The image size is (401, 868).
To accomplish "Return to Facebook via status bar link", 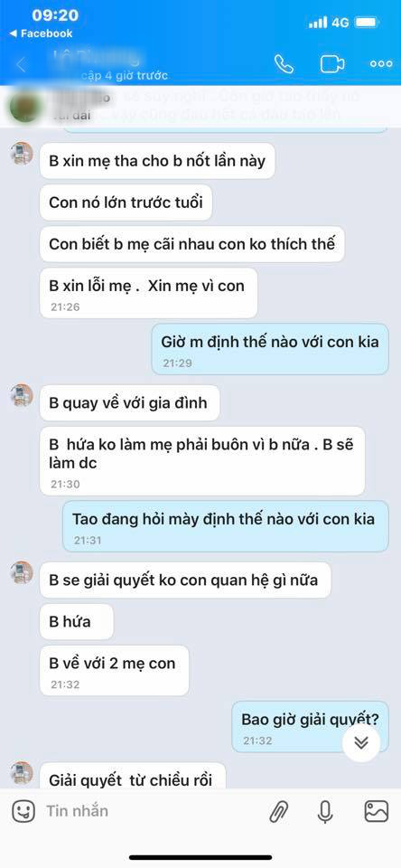I will (41, 33).
